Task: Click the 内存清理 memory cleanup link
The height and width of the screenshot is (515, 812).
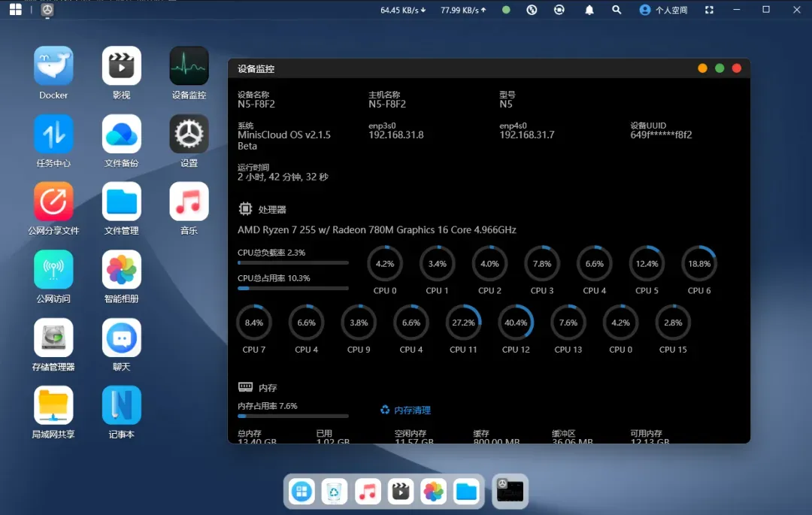Action: [406, 410]
